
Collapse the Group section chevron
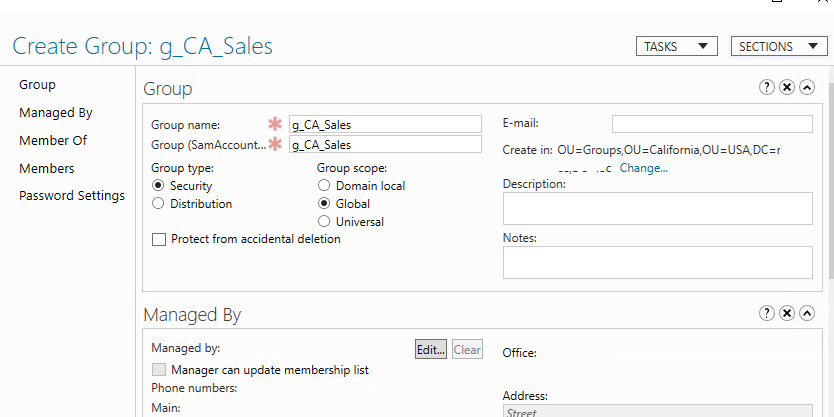point(807,88)
